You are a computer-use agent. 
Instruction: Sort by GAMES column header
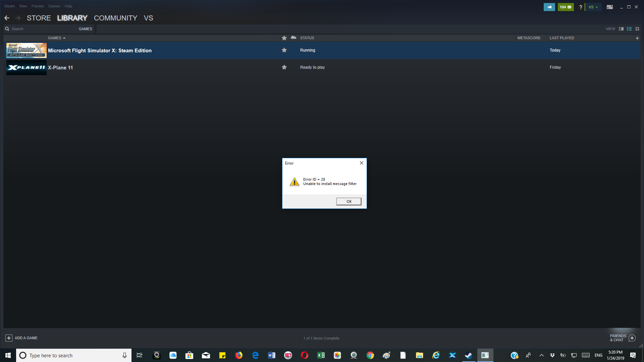(56, 38)
